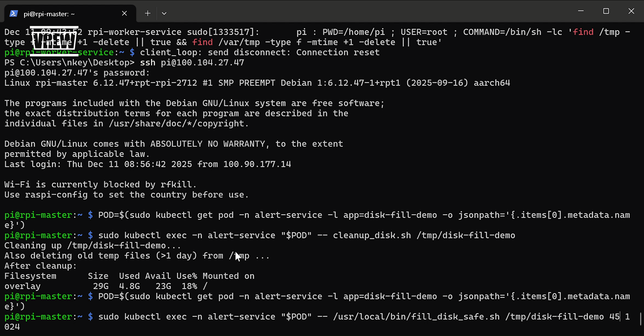Close the pi@rpi-master tab
This screenshot has width=644, height=336.
click(x=125, y=13)
